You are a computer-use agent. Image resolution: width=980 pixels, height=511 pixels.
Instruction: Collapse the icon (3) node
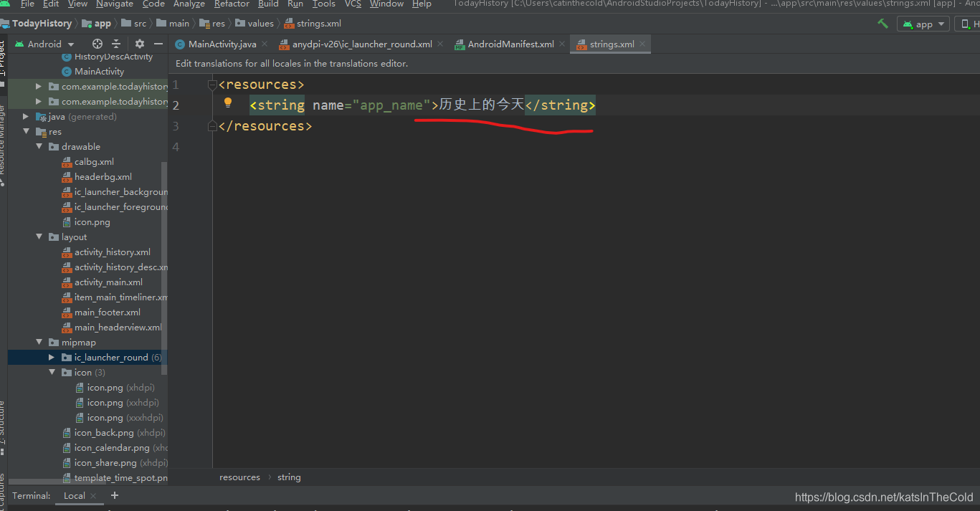tap(52, 373)
